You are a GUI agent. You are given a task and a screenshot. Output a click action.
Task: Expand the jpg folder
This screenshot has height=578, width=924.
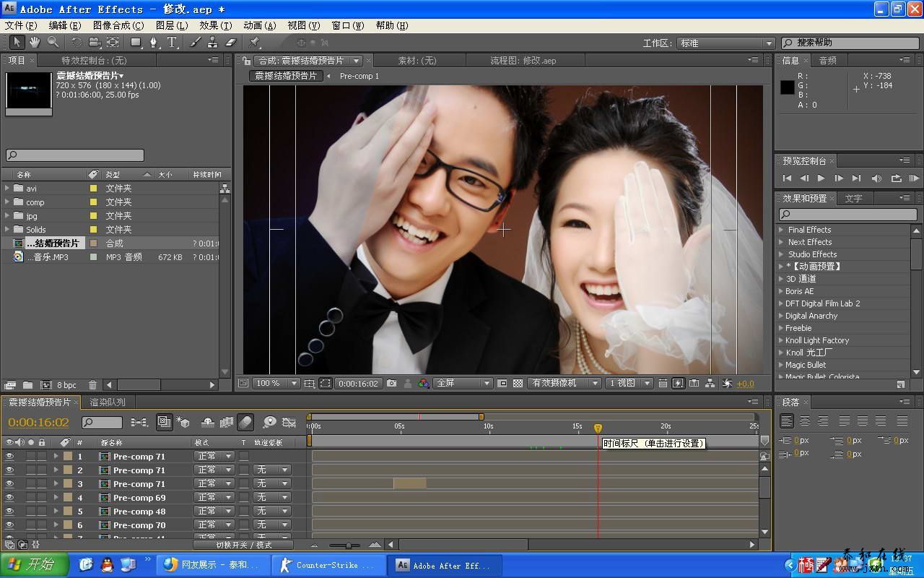[8, 216]
